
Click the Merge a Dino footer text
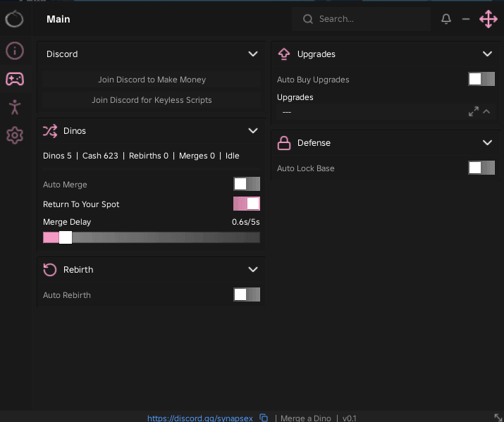click(306, 418)
